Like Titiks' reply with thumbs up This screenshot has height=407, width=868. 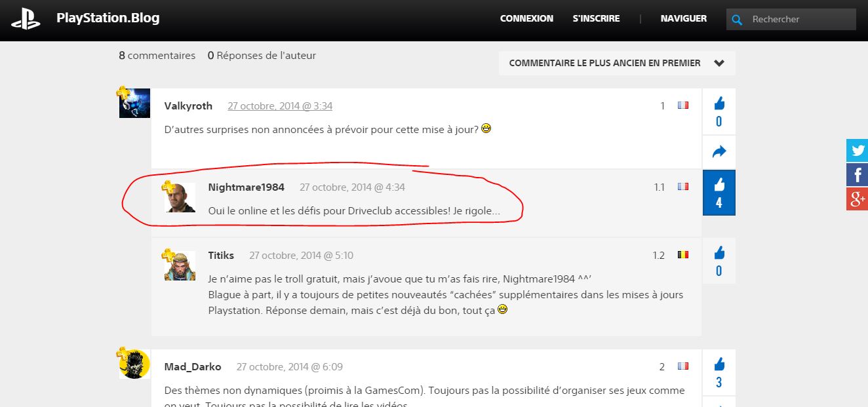pos(719,261)
